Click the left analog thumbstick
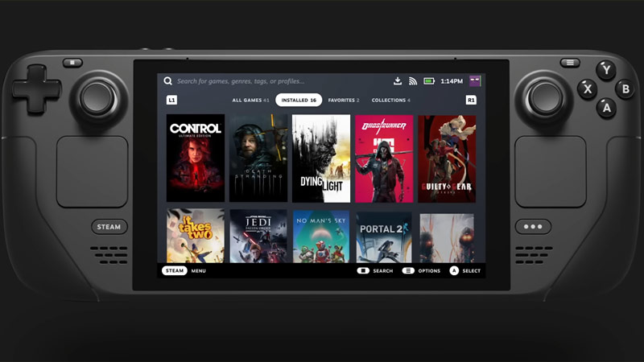This screenshot has height=362, width=644. tap(97, 98)
